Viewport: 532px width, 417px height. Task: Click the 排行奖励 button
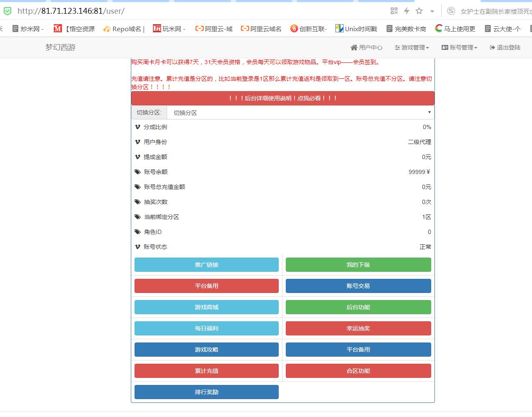[x=206, y=392]
